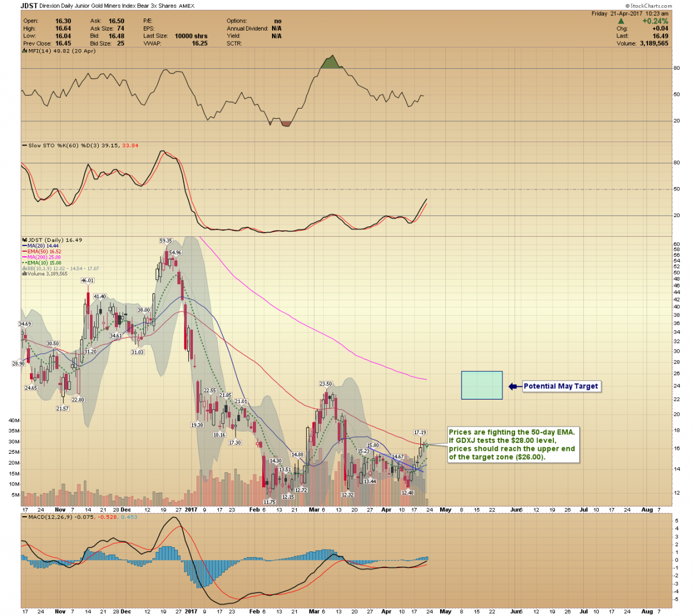Click the 23.50 March peak label
Image resolution: width=693 pixels, height=616 pixels.
[x=326, y=383]
